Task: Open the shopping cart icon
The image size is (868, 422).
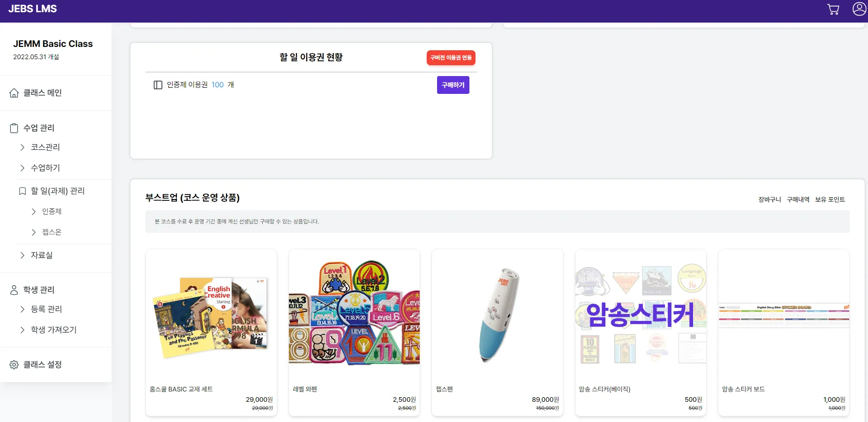Action: click(833, 9)
